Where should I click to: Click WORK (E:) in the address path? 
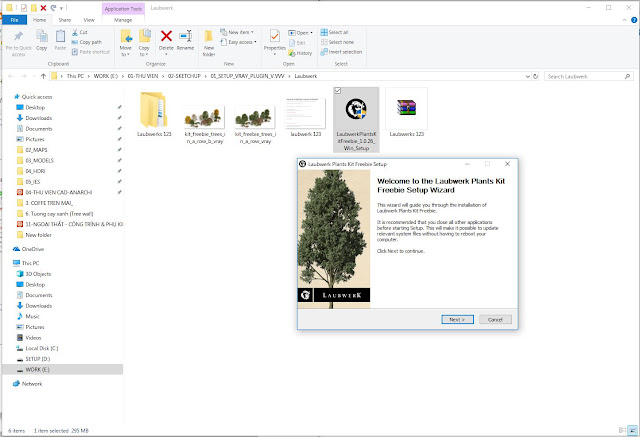click(106, 76)
